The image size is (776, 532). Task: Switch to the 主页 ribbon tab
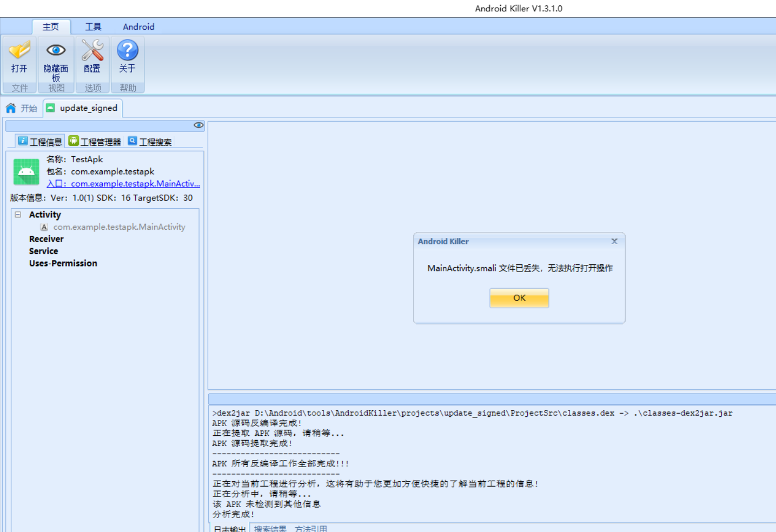point(51,26)
